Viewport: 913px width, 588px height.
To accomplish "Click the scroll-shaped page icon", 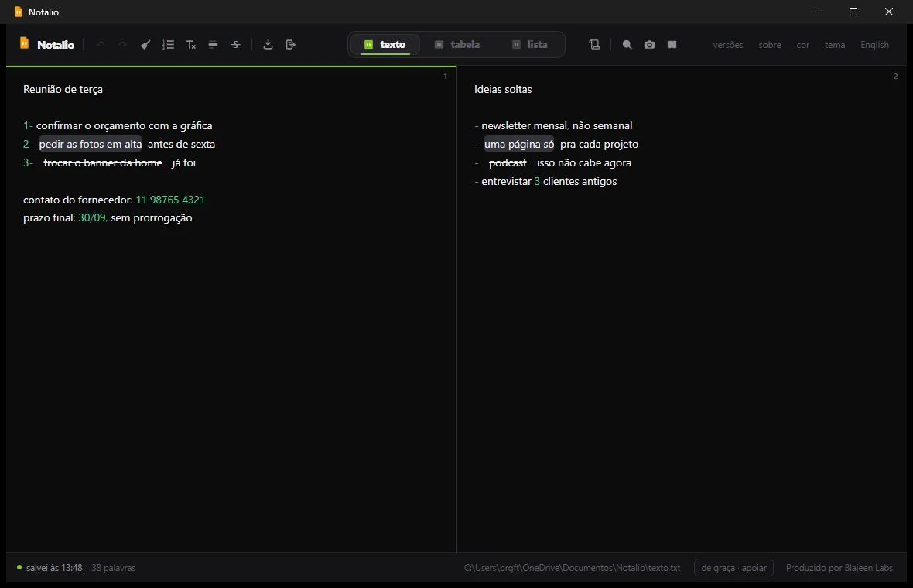I will tap(594, 45).
